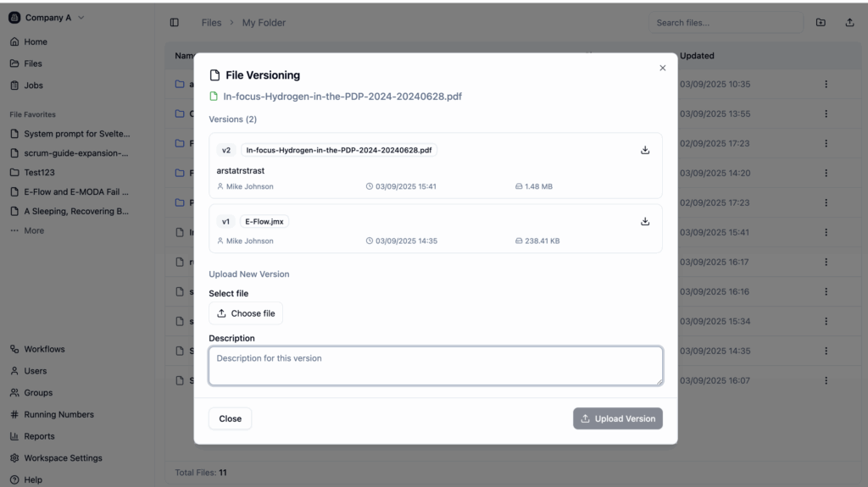Click the Choose file button

[246, 313]
